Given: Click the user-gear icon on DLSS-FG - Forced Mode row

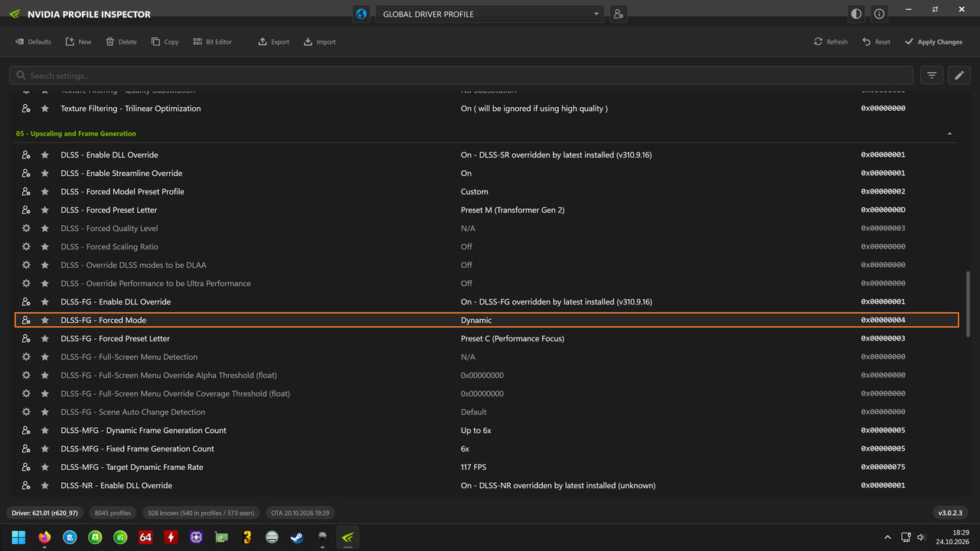Looking at the screenshot, I should pyautogui.click(x=26, y=320).
